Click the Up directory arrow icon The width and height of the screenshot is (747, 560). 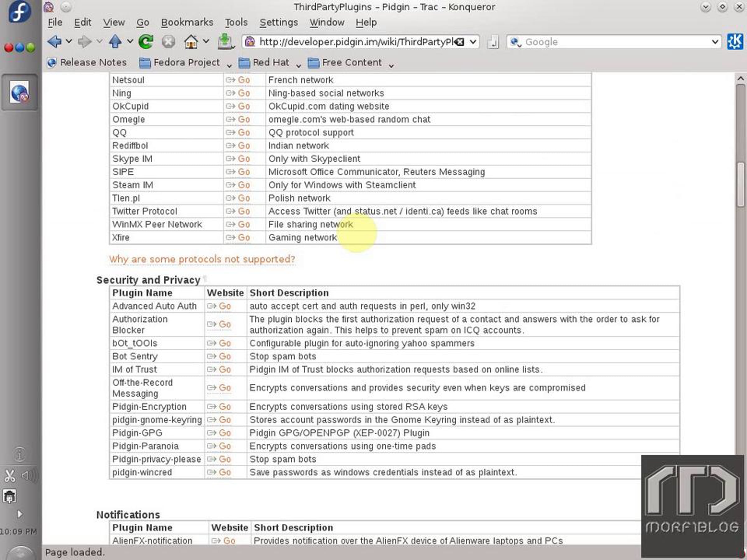click(x=115, y=42)
